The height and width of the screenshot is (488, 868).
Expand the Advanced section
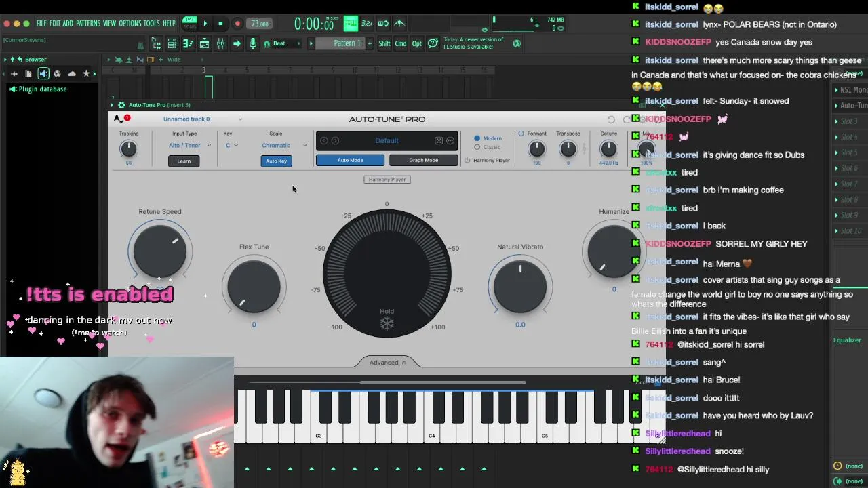pyautogui.click(x=387, y=363)
